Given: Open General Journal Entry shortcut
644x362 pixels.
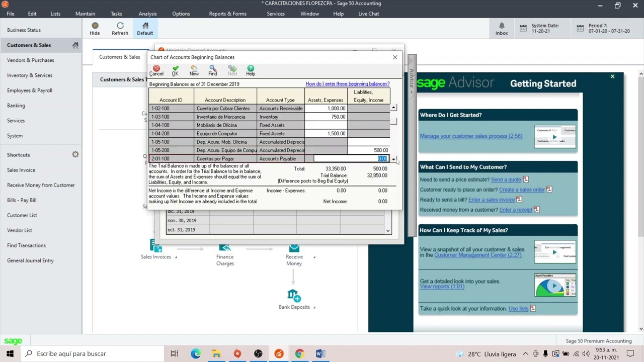Looking at the screenshot, I should click(30, 260).
